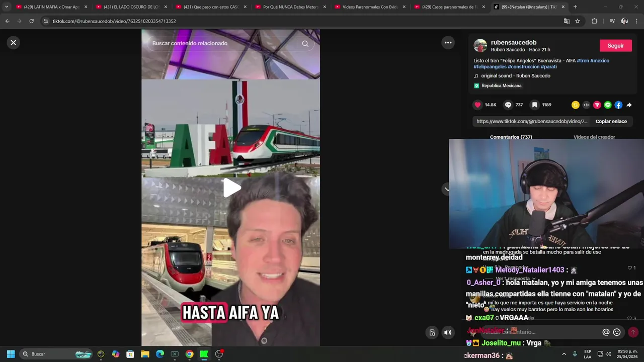The height and width of the screenshot is (362, 644).
Task: Open the #felipeangeles hashtag
Action: (x=490, y=66)
